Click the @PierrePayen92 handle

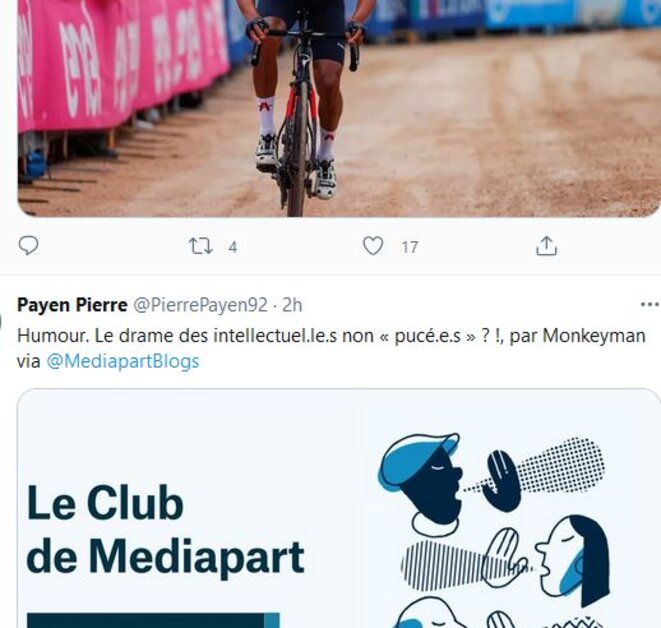(201, 305)
